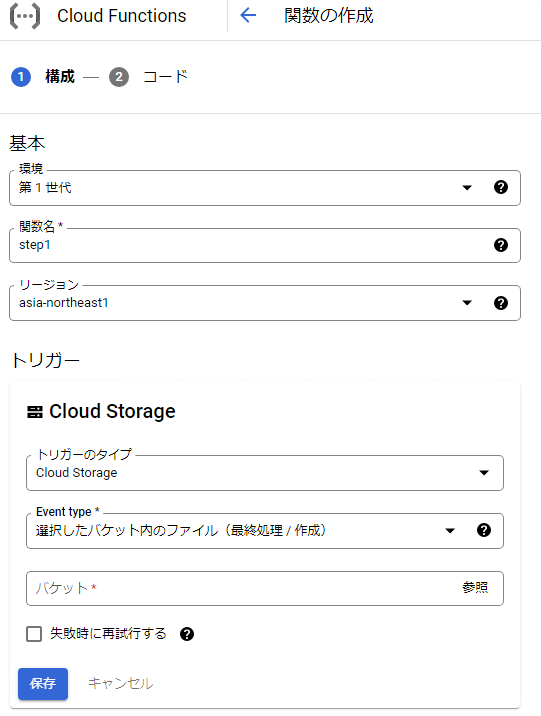Expand the 環境 dropdown showing 第1世代
Viewport: 541px width, 716px height.
(x=265, y=188)
